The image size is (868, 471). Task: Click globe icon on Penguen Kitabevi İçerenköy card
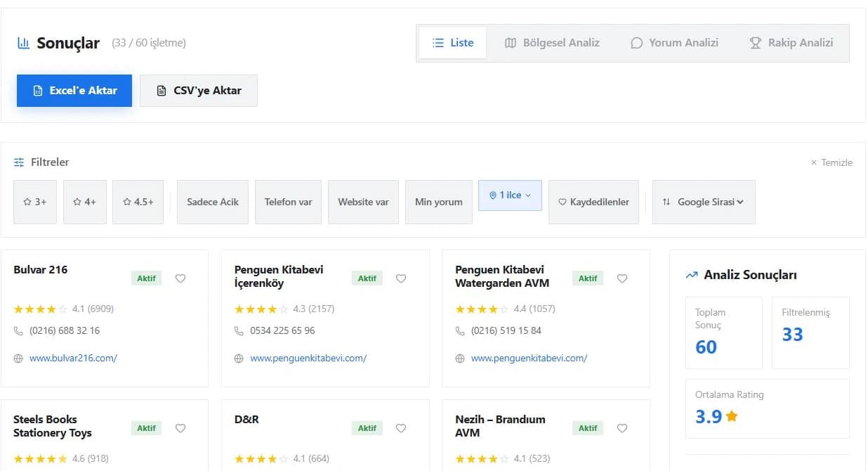(x=239, y=359)
